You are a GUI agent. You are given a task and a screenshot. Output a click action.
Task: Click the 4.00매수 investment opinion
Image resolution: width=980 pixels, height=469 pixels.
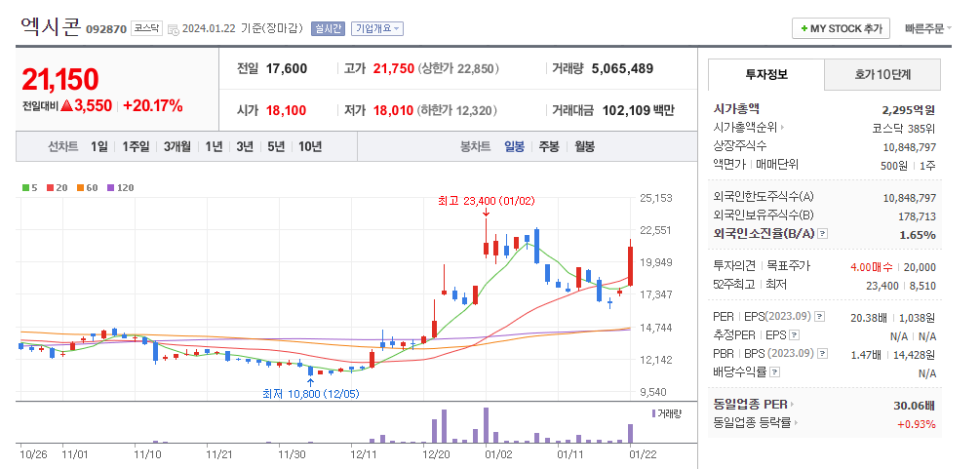point(871,267)
